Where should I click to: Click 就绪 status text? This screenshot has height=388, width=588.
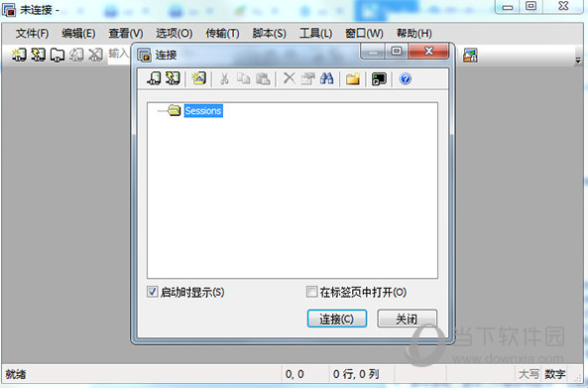[16, 374]
